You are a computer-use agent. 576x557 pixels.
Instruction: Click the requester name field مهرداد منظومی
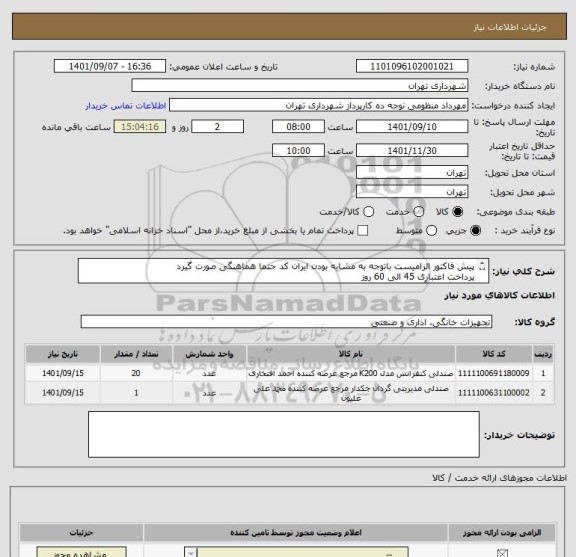tap(318, 105)
